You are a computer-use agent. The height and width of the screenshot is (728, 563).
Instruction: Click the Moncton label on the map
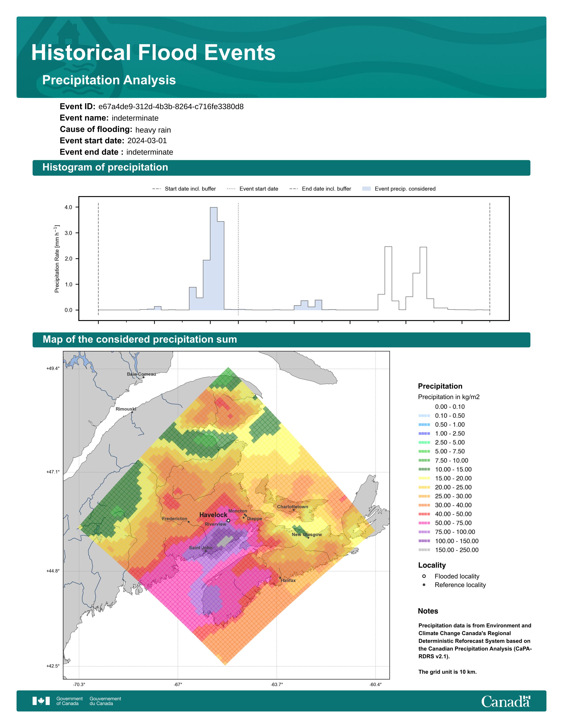[238, 511]
